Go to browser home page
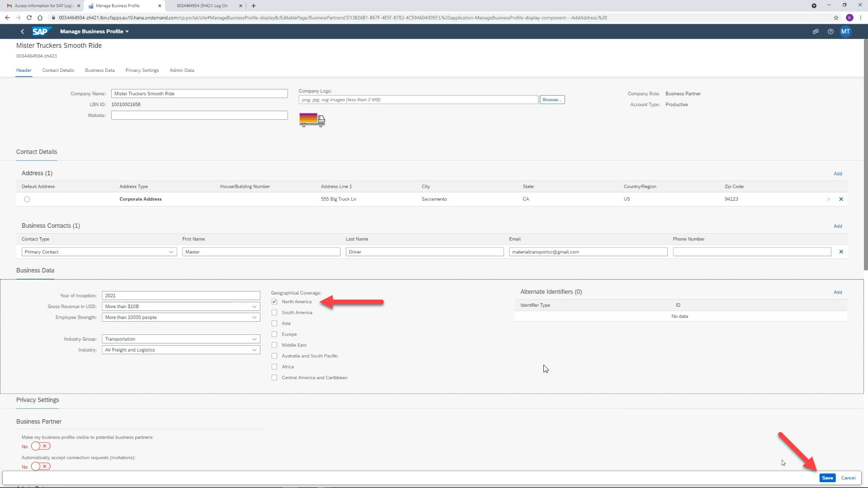The height and width of the screenshot is (488, 868). 40,18
